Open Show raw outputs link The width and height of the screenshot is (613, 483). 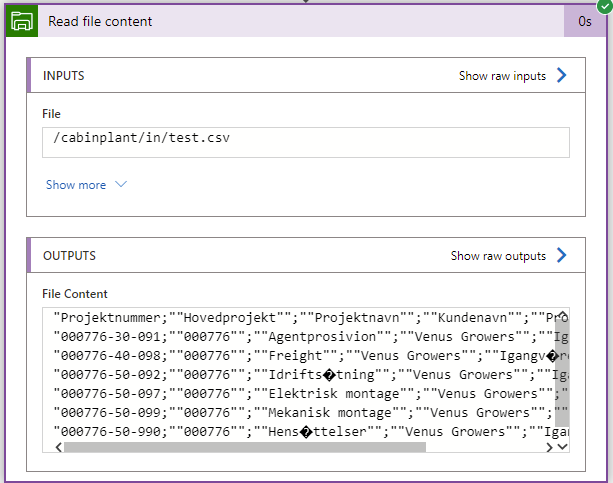point(498,256)
